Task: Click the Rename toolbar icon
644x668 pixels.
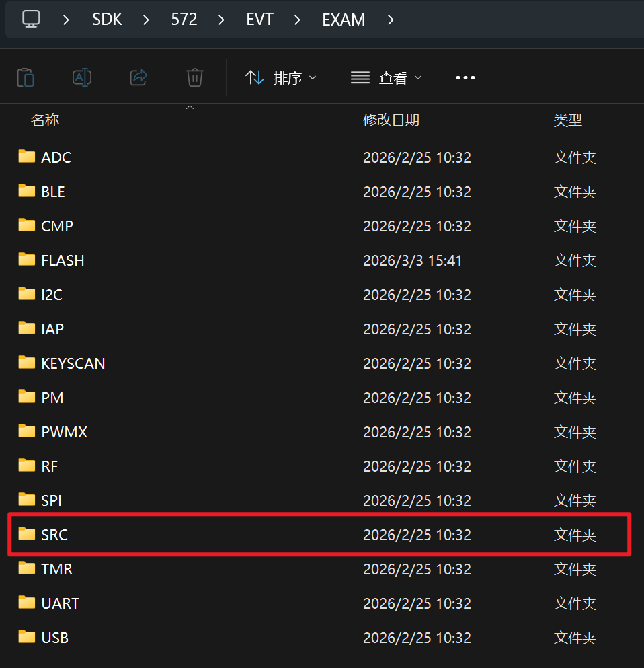Action: (82, 77)
